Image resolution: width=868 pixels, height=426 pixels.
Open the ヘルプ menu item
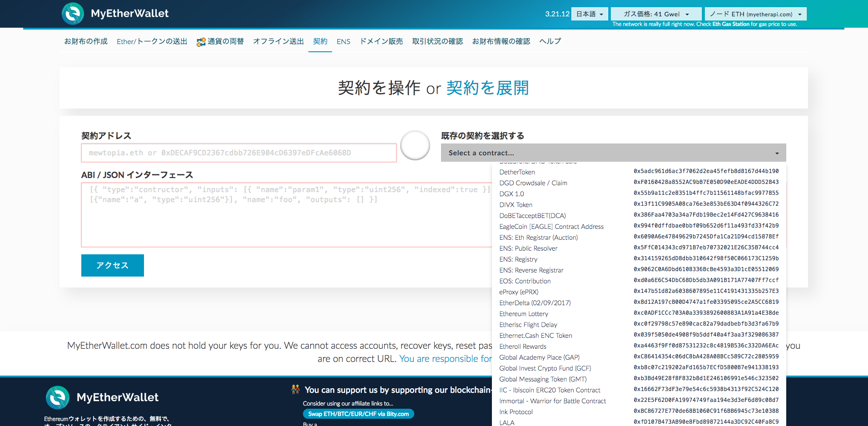[x=550, y=41]
